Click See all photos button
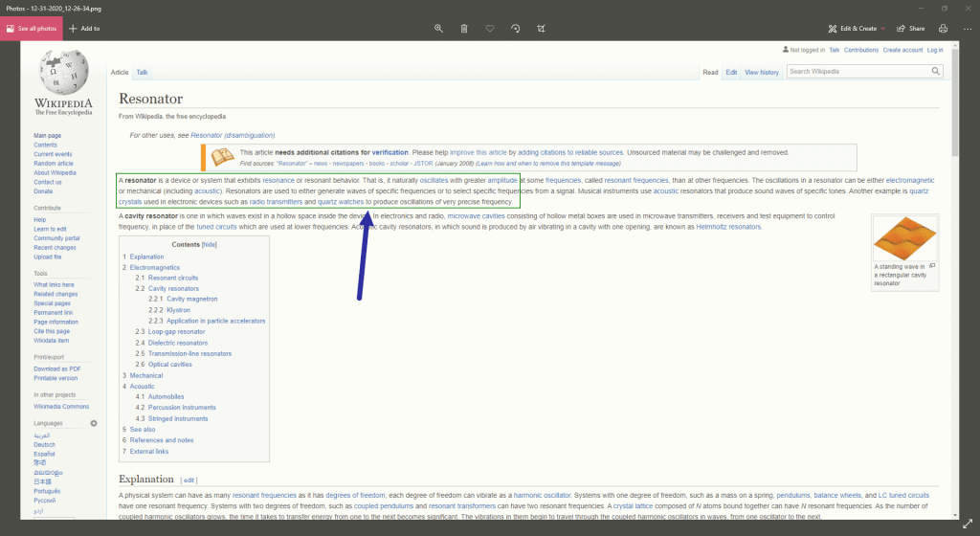Screen dimensions: 980x536 click(x=32, y=28)
